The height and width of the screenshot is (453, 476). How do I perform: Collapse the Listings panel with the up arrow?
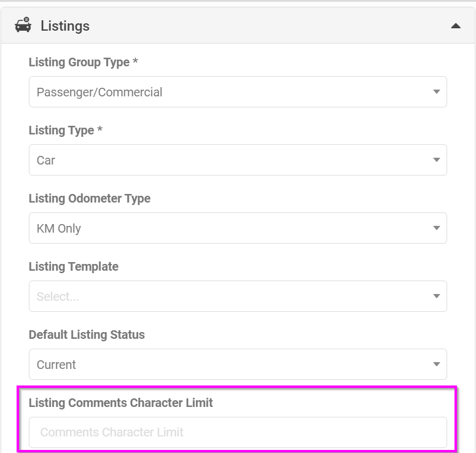pos(456,26)
